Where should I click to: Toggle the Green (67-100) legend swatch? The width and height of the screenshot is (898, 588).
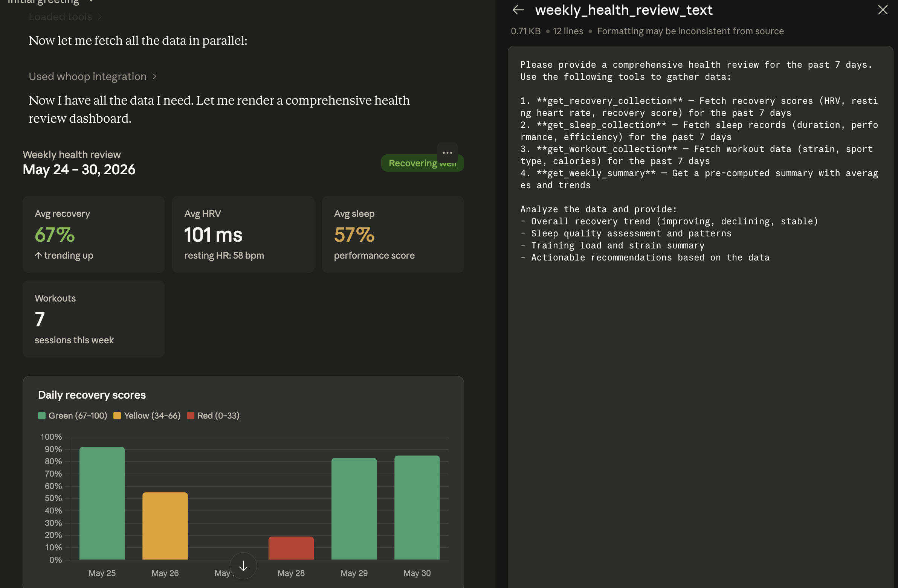(x=42, y=416)
